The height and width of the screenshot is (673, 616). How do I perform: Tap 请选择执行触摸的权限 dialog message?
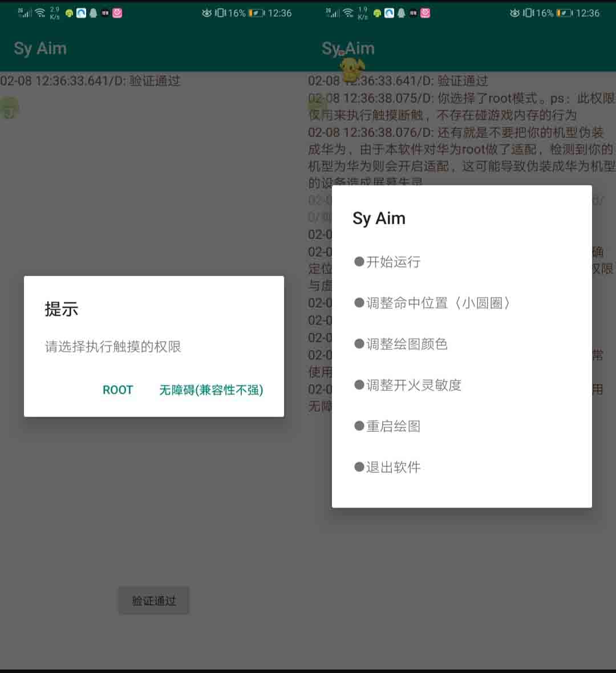click(x=114, y=346)
